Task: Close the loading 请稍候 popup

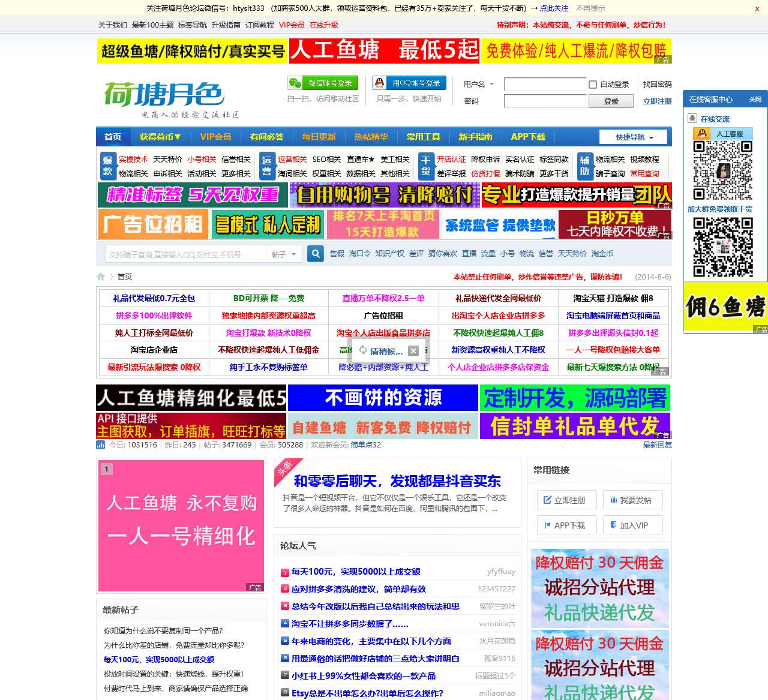Action: 413,351
